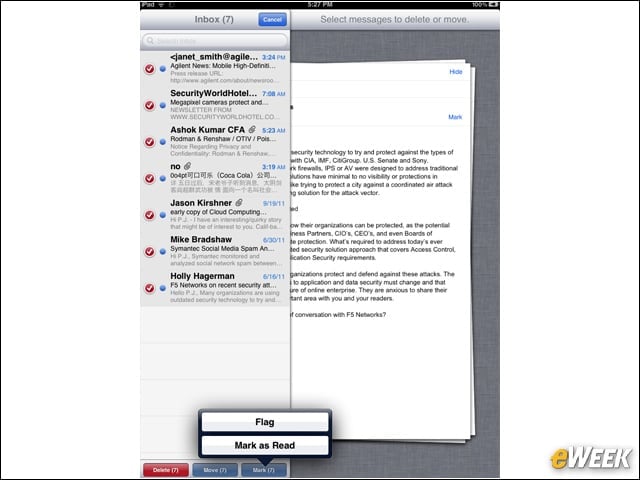
Task: Tap the 5:23 AM timestamp
Action: click(273, 131)
